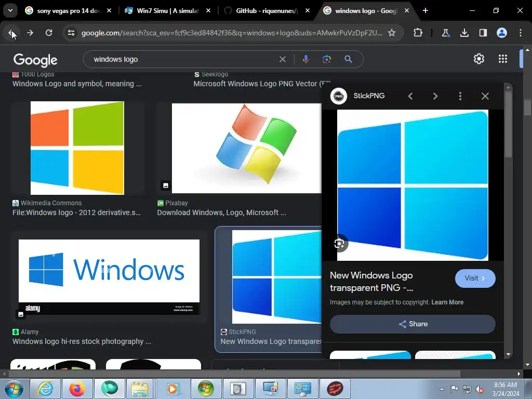This screenshot has width=532, height=399.
Task: Clear the search box with X
Action: tap(282, 59)
